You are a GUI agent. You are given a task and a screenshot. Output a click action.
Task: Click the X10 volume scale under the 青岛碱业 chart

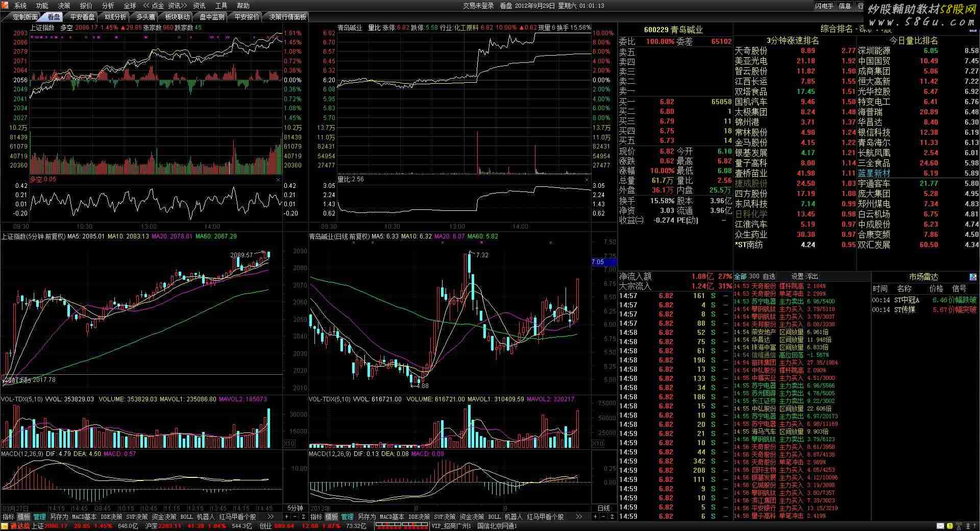(598, 444)
